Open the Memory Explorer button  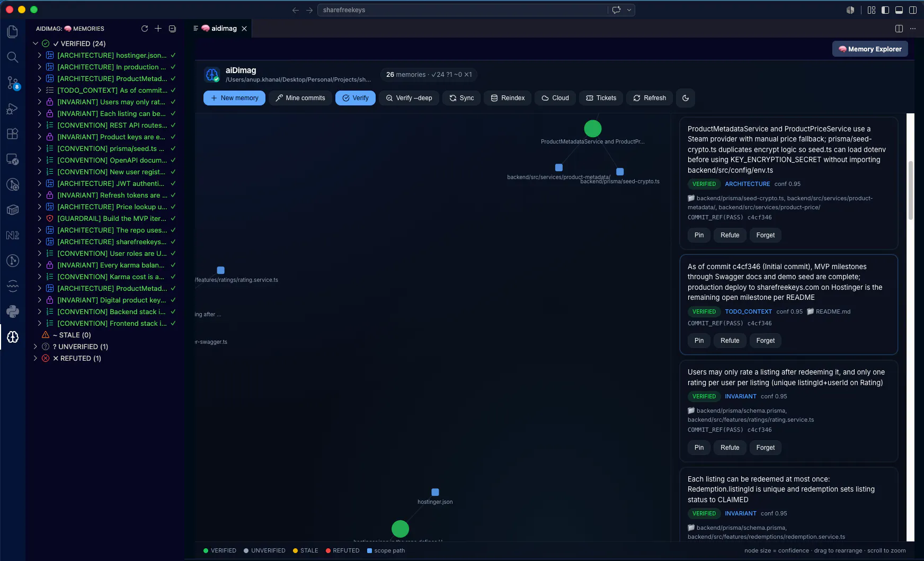point(870,49)
